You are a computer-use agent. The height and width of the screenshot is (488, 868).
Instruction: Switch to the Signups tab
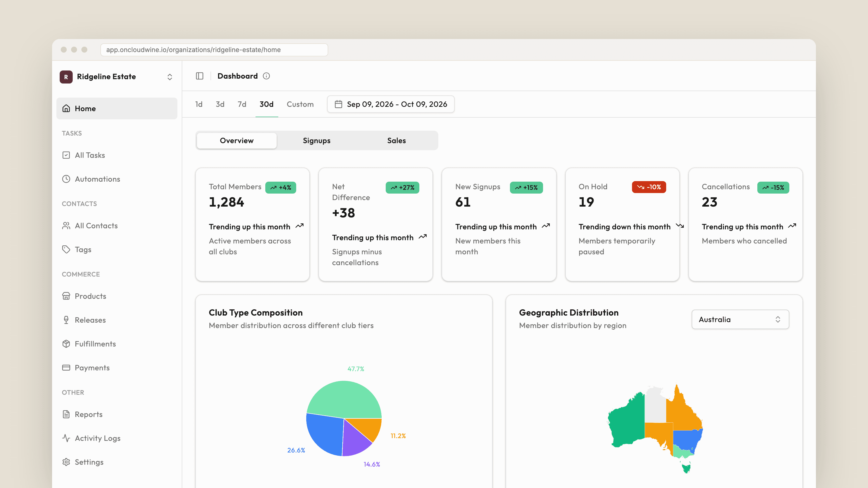316,141
